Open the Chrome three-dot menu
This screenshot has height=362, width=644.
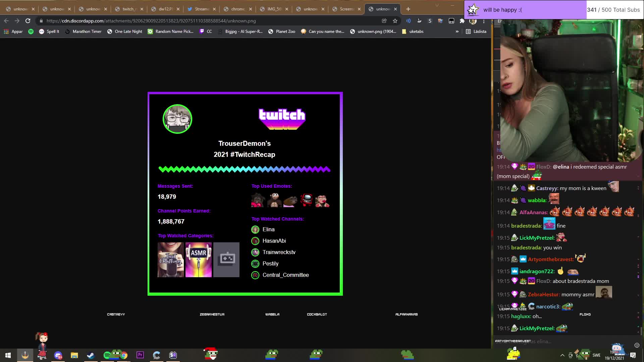coord(484,21)
